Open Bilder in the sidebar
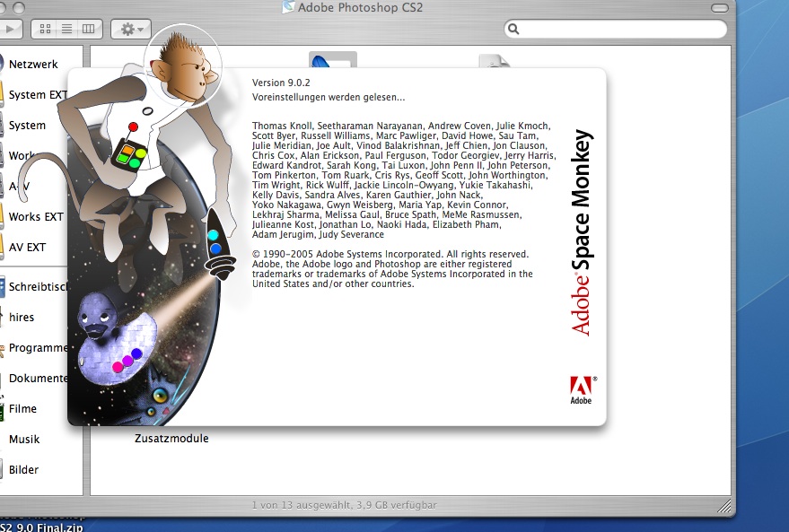This screenshot has width=789, height=532. point(23,470)
